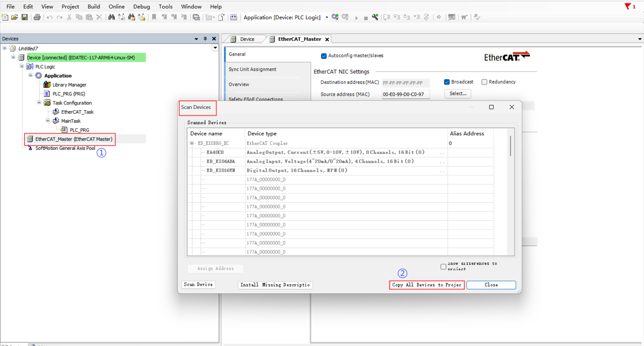
Task: Click the Logout gear icon
Action: pyautogui.click(x=345, y=17)
